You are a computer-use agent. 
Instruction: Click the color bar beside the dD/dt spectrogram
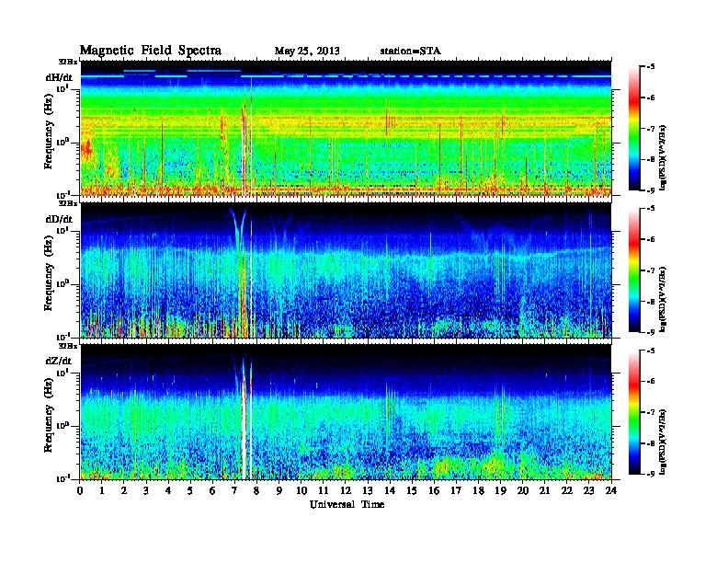[x=633, y=270]
